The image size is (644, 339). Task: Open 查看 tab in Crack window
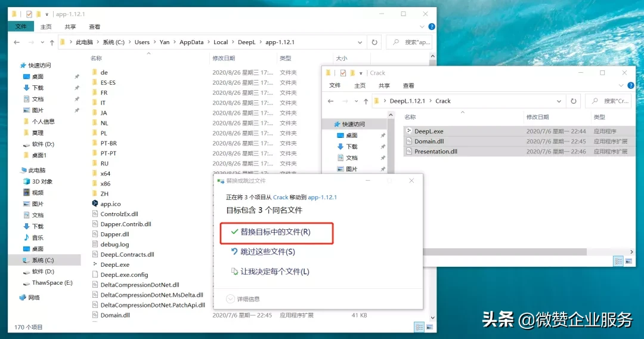[408, 85]
